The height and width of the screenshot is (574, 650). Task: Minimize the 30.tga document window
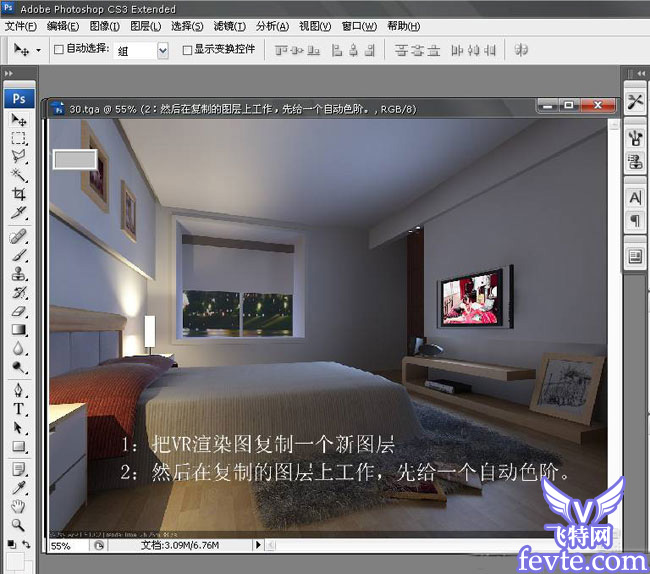(x=548, y=105)
